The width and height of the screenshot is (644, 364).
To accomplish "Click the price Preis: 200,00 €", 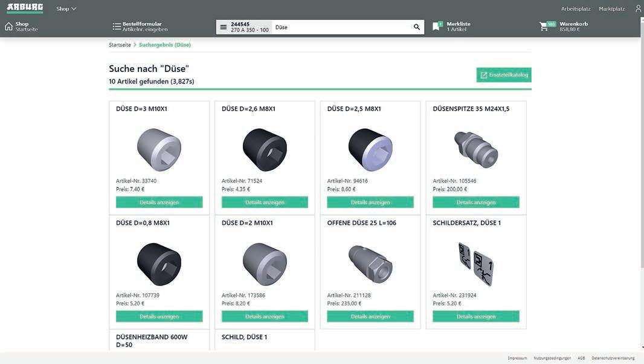I will tap(449, 189).
